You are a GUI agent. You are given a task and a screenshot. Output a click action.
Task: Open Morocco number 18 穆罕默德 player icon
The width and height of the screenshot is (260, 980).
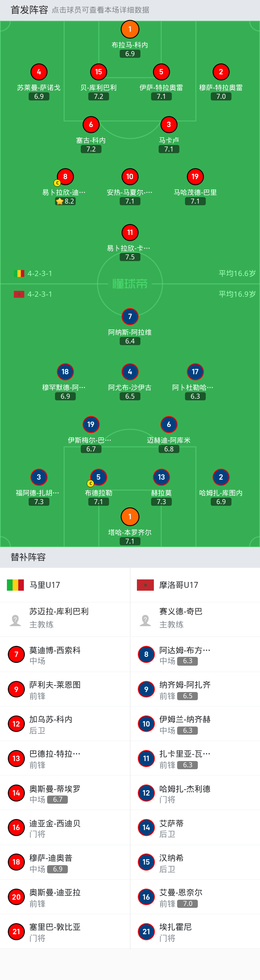(65, 372)
